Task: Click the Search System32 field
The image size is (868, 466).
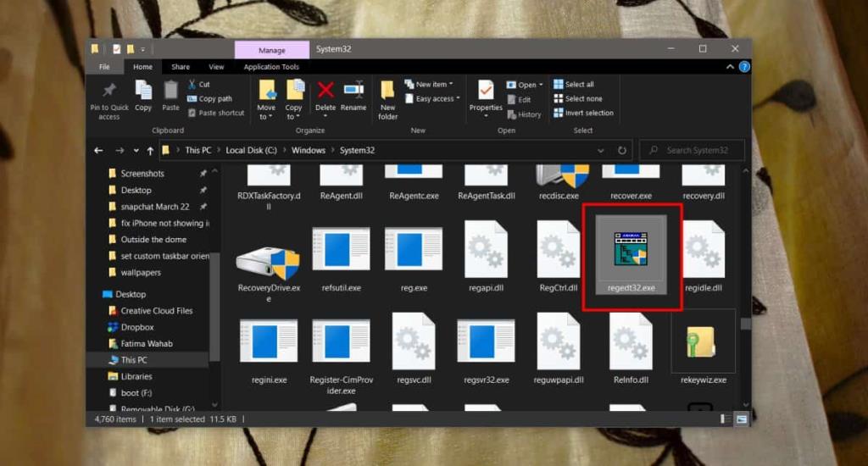Action: pyautogui.click(x=692, y=150)
